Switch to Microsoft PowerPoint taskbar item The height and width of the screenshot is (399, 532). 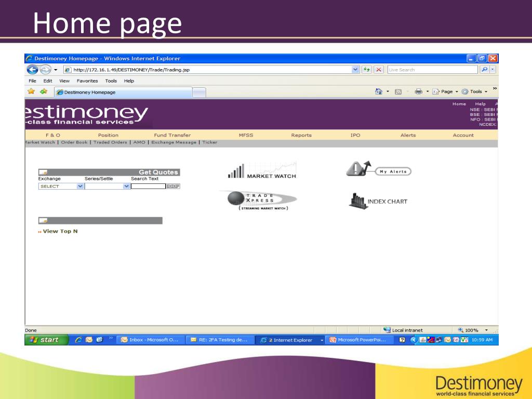tap(358, 340)
